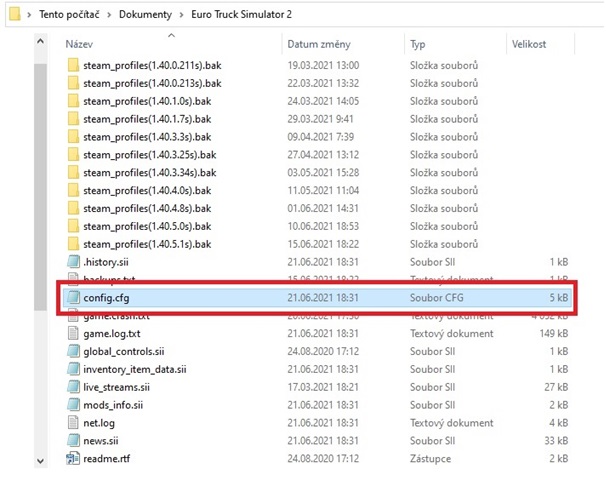This screenshot has width=606, height=482.
Task: Go to Tento počítač in the address bar
Action: 69,15
